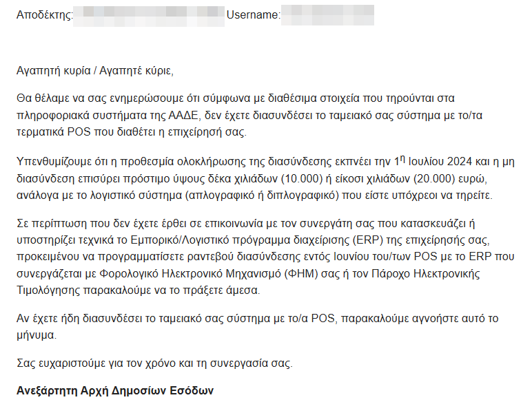The width and height of the screenshot is (532, 402).
Task: Click the 'Username:' label
Action: point(254,15)
